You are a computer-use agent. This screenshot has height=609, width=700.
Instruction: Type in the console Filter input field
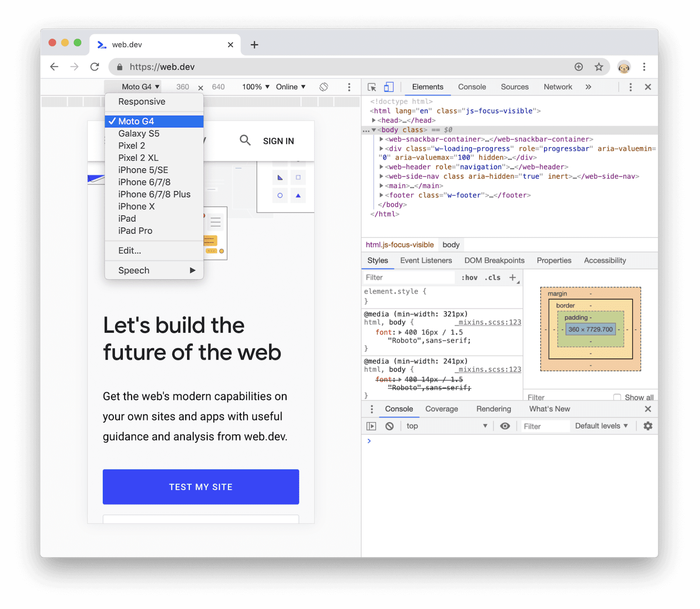point(545,426)
